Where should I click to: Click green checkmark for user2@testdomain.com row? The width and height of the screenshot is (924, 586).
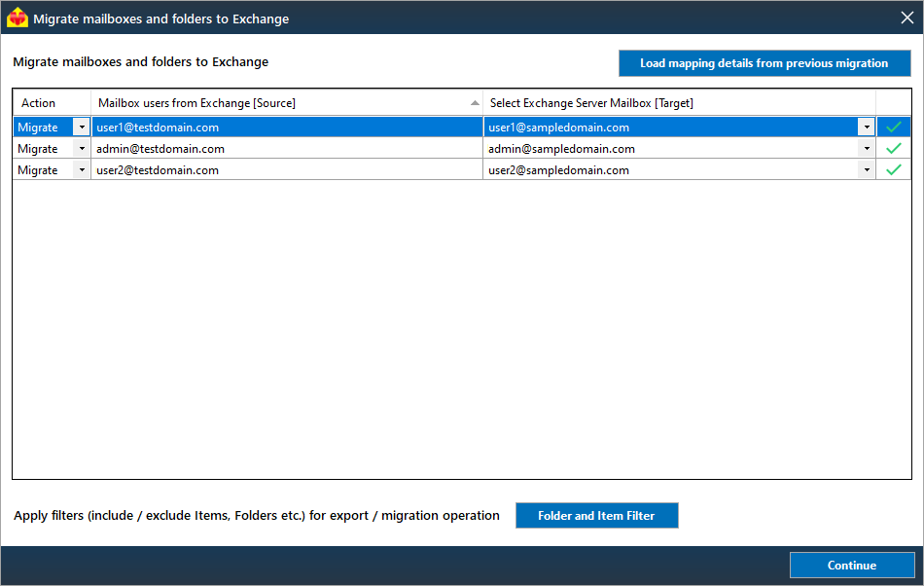(893, 169)
